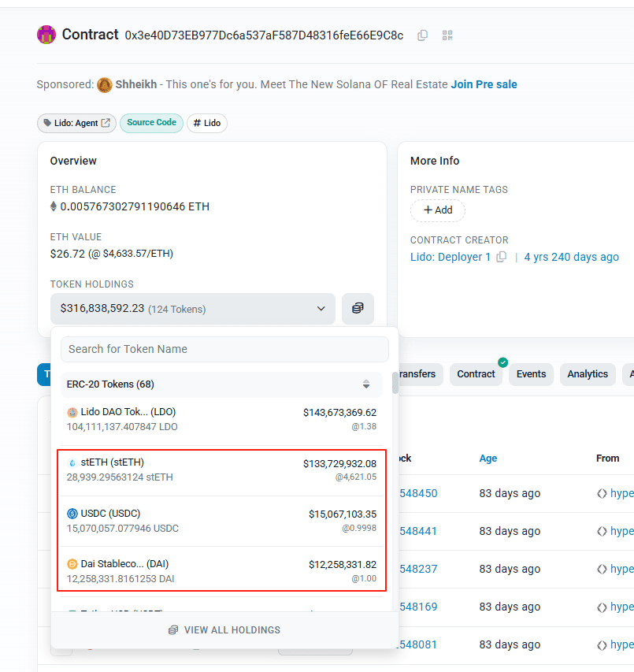
Task: Open the Events tab
Action: pos(531,374)
